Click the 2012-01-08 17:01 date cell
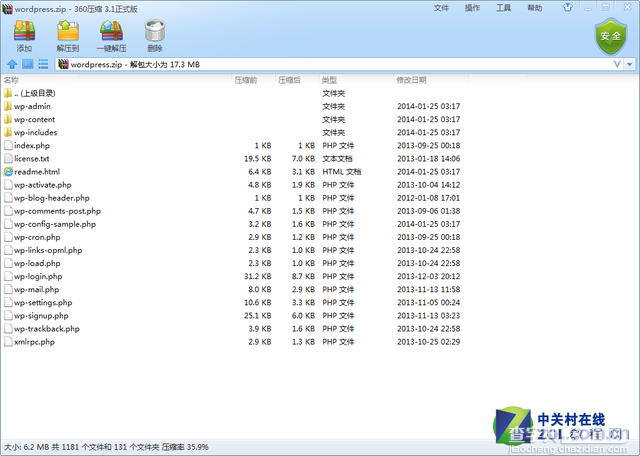The width and height of the screenshot is (640, 456). pyautogui.click(x=429, y=198)
